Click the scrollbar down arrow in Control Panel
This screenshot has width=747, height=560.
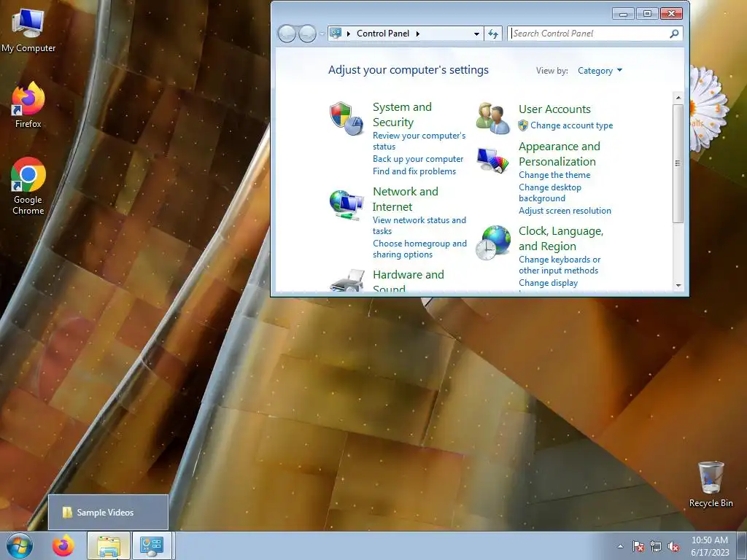[x=678, y=286]
